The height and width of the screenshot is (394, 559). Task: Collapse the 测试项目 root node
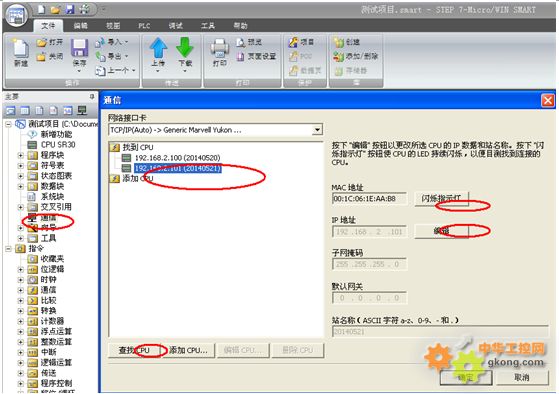coord(8,124)
